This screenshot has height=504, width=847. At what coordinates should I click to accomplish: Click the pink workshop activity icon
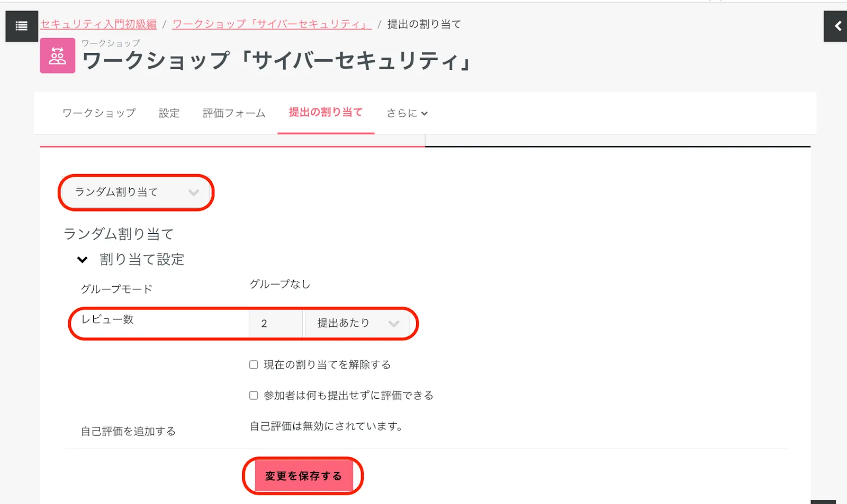click(x=57, y=56)
